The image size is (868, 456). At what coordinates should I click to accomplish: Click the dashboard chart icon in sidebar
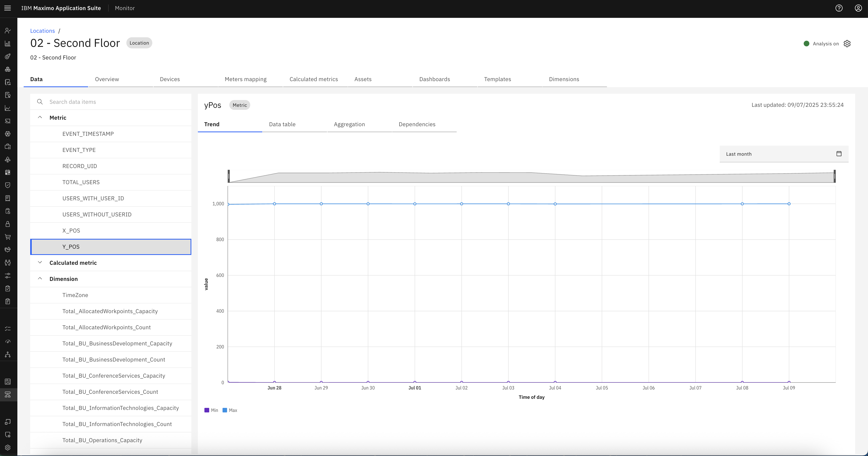tap(8, 381)
